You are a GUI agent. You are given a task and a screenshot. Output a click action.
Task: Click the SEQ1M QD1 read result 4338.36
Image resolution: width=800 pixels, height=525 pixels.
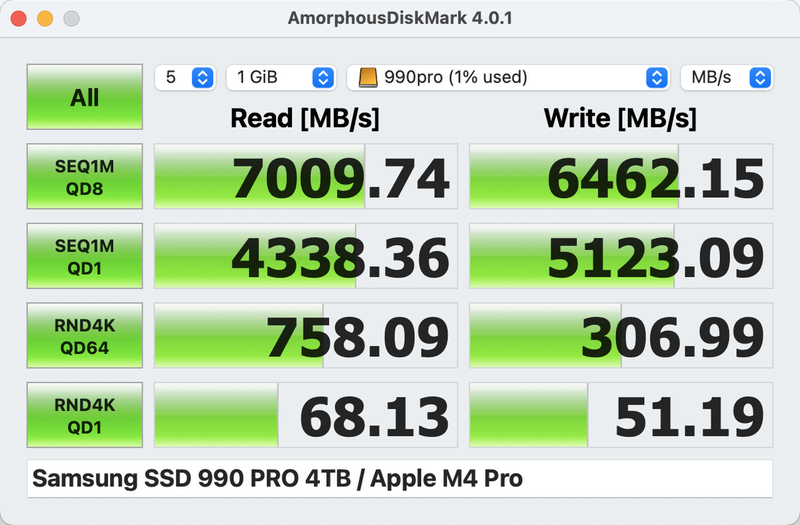(306, 256)
